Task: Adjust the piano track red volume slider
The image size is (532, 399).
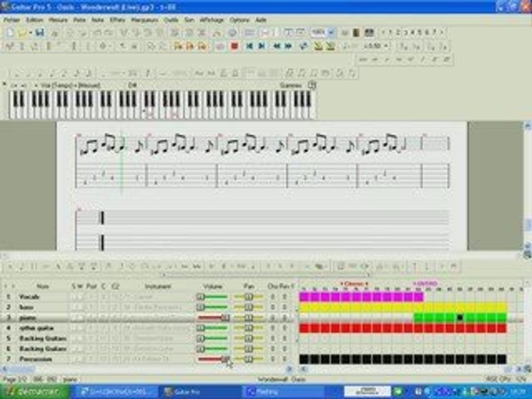Action: (x=213, y=318)
